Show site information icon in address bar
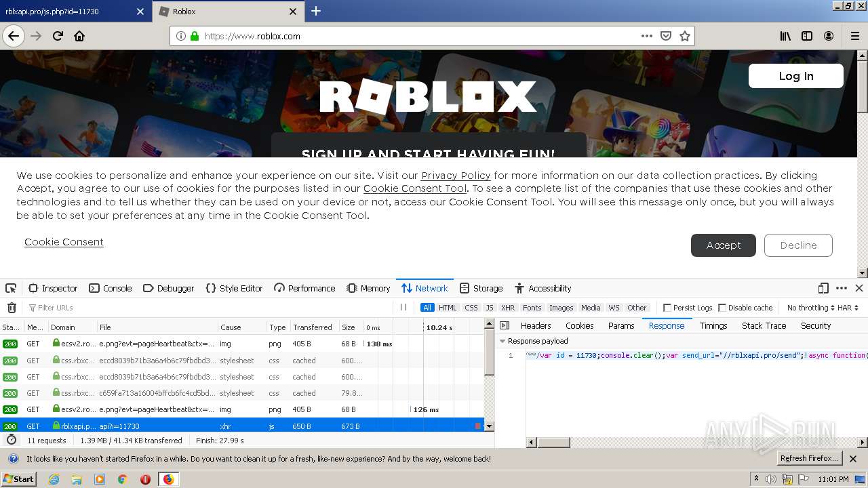 click(181, 36)
